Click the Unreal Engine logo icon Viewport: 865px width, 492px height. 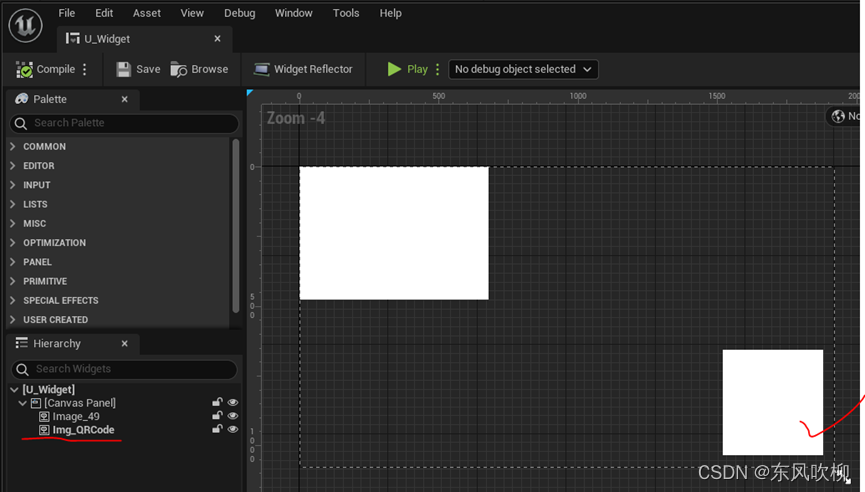coord(25,25)
